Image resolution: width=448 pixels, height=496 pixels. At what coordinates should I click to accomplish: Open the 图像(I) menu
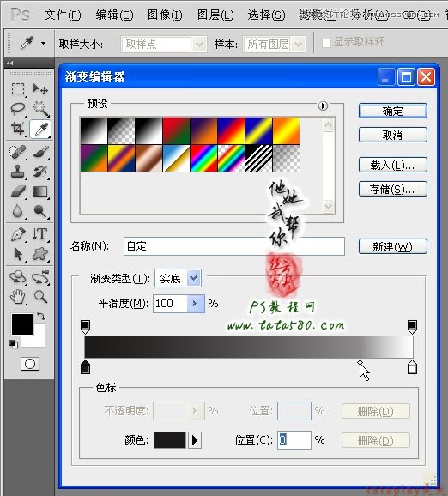(165, 15)
